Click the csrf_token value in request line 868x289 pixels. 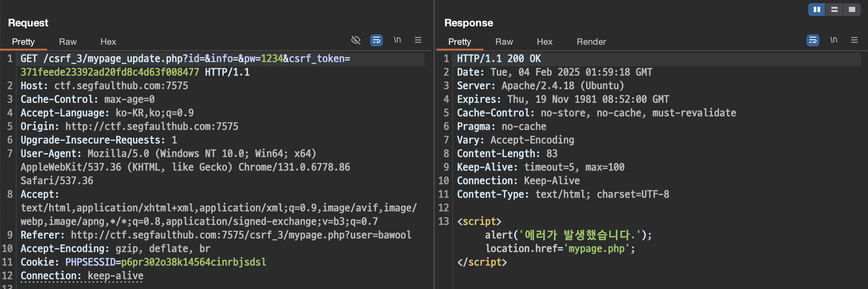click(110, 72)
